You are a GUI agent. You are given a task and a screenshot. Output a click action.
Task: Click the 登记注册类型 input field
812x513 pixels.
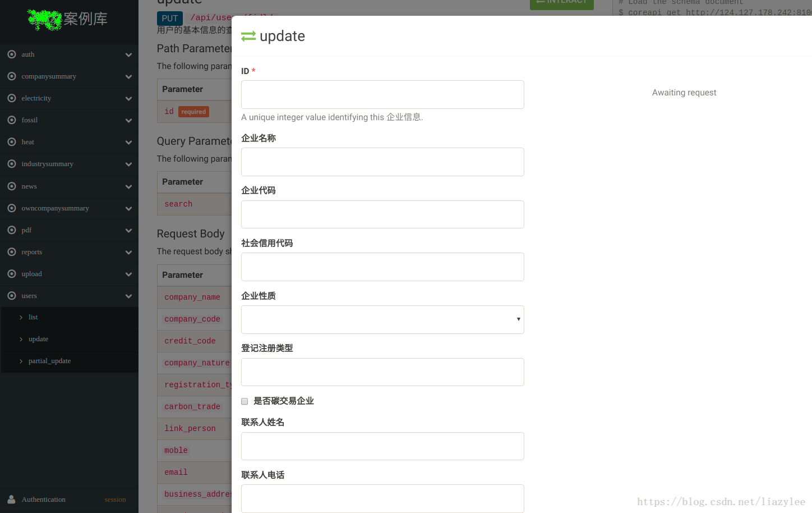tap(382, 372)
